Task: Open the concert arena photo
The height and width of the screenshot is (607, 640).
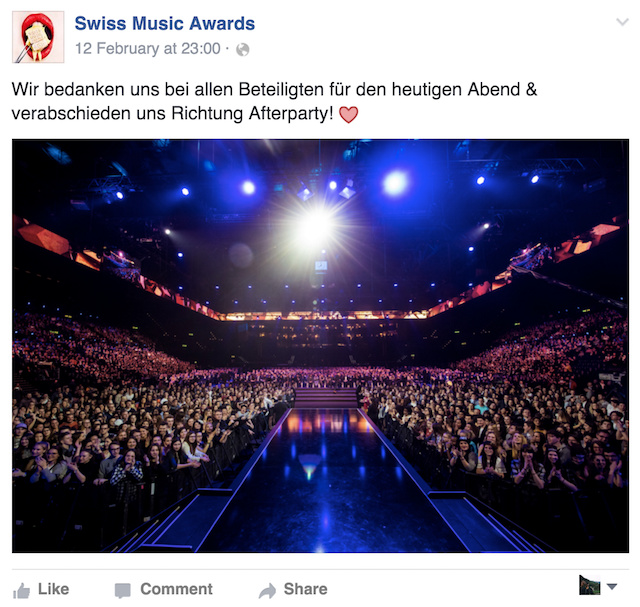Action: tap(320, 346)
